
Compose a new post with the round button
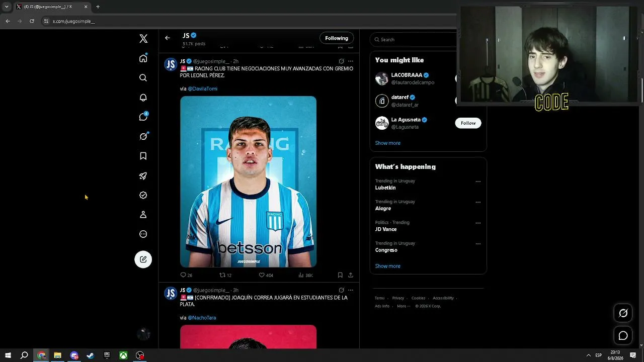coord(143,259)
